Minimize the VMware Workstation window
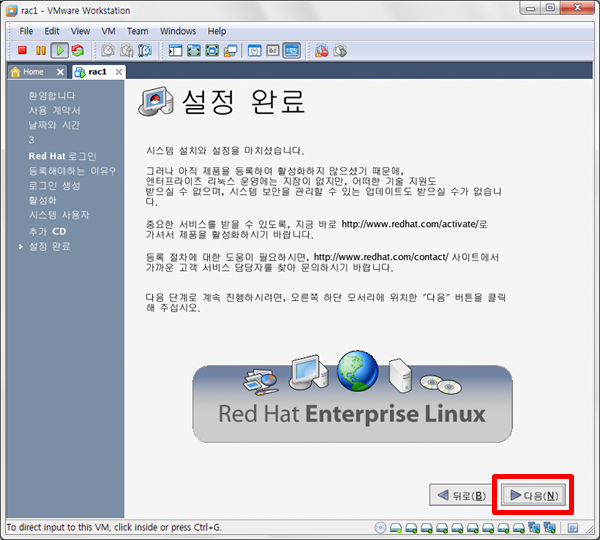 (530, 8)
